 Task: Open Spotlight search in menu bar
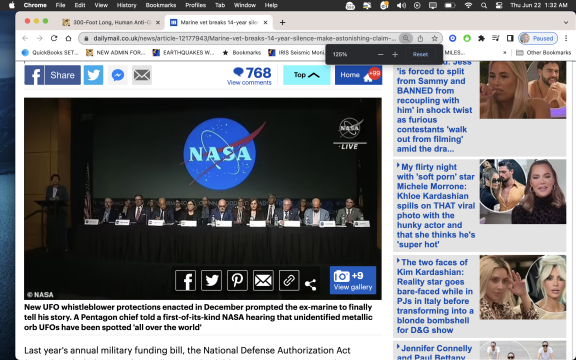484,5
